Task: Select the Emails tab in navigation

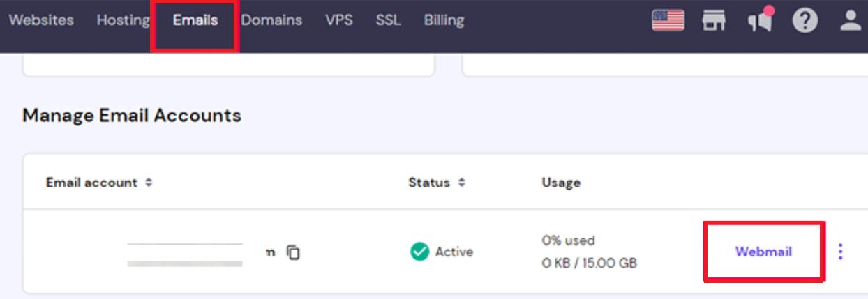Action: [x=195, y=20]
